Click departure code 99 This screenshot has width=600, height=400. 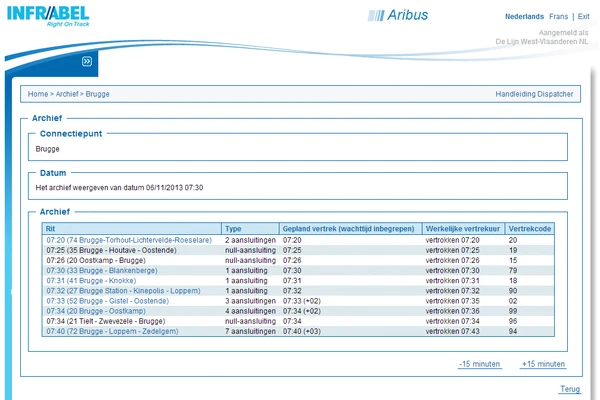(x=513, y=311)
